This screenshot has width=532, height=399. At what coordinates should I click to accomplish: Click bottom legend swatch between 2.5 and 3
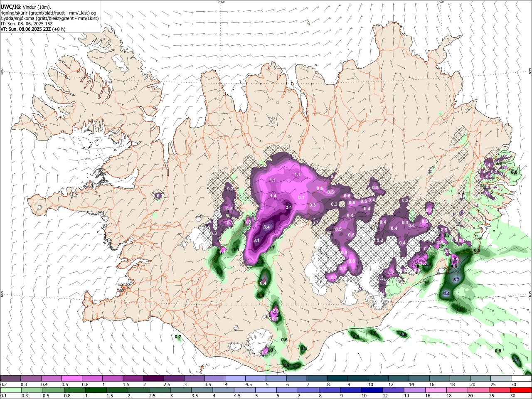[159, 390]
